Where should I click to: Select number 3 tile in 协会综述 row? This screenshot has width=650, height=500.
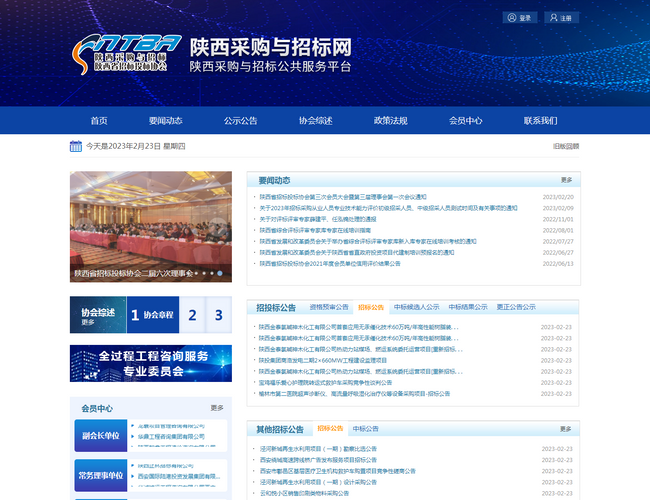click(x=219, y=315)
